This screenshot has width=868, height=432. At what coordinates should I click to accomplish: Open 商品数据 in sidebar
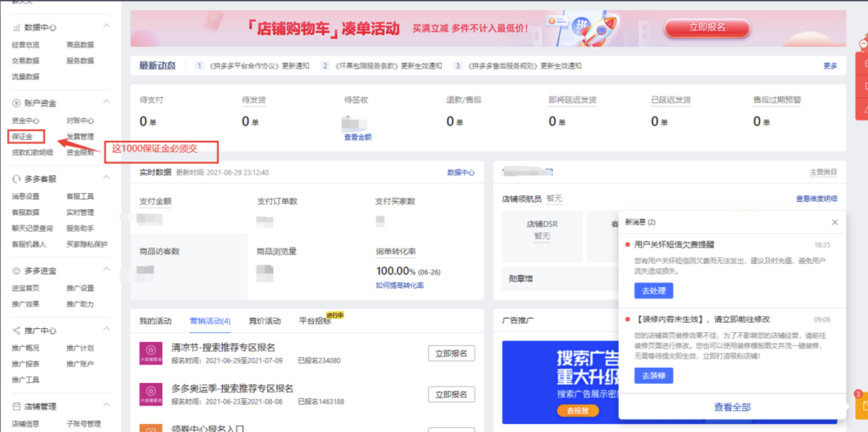[x=80, y=44]
